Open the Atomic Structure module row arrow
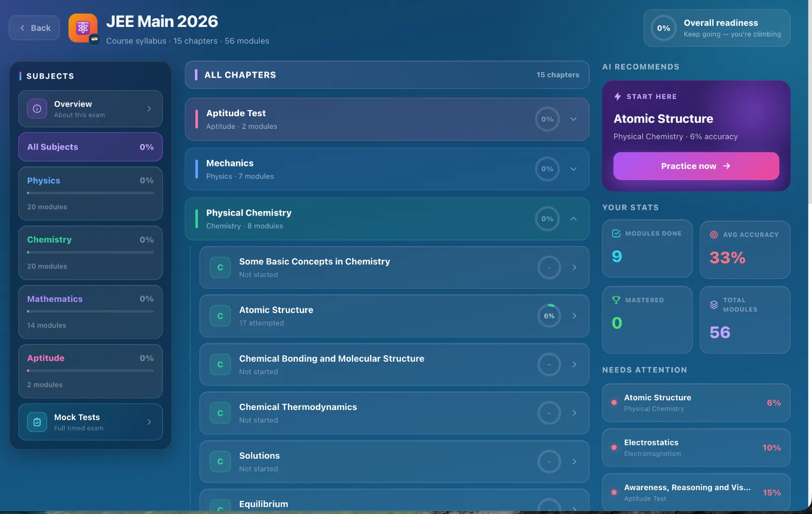This screenshot has width=812, height=514. pyautogui.click(x=574, y=316)
